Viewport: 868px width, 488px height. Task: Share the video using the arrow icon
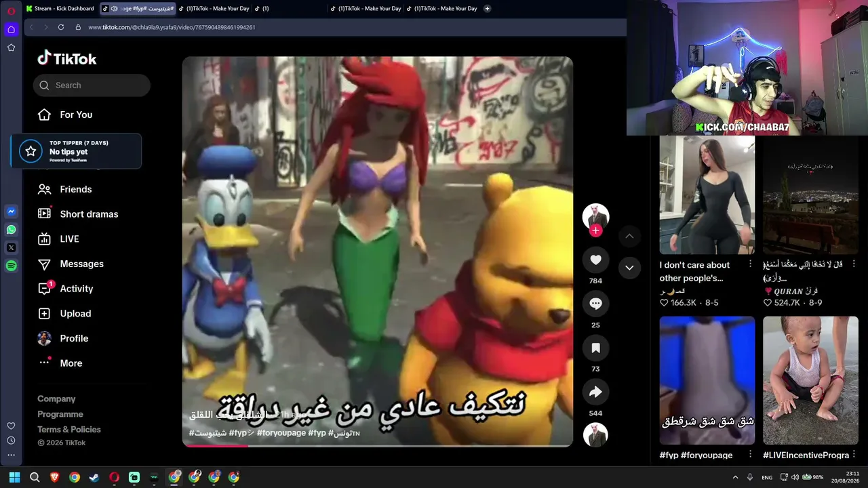click(x=595, y=392)
